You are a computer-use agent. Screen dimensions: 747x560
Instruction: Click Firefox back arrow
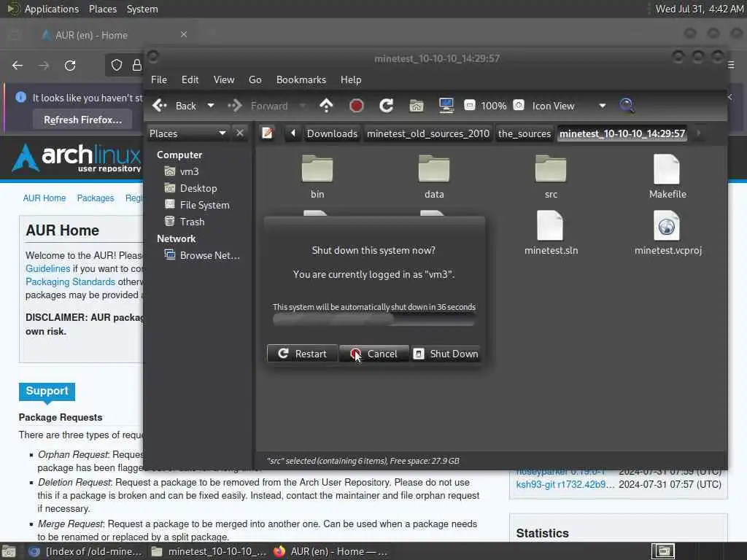click(18, 65)
